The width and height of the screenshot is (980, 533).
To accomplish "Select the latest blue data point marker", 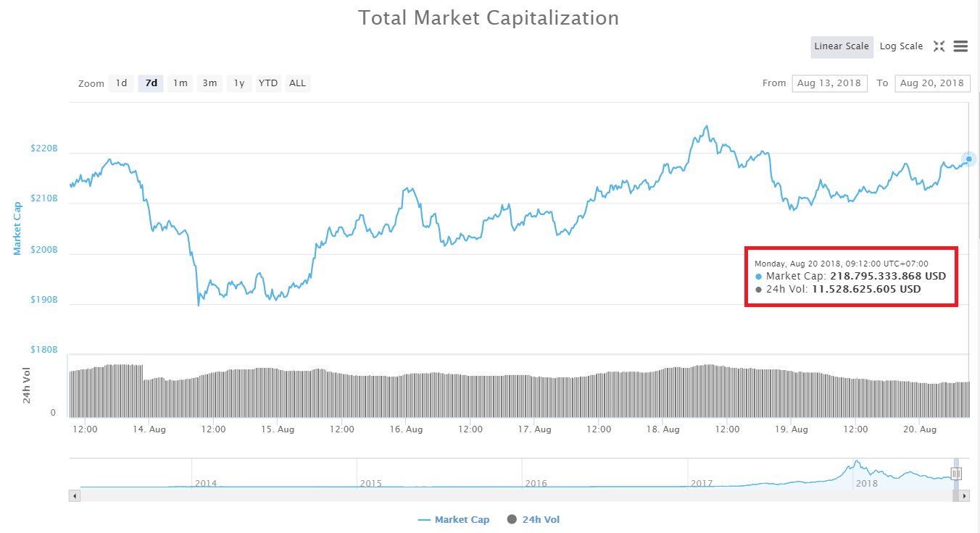I will pos(967,159).
